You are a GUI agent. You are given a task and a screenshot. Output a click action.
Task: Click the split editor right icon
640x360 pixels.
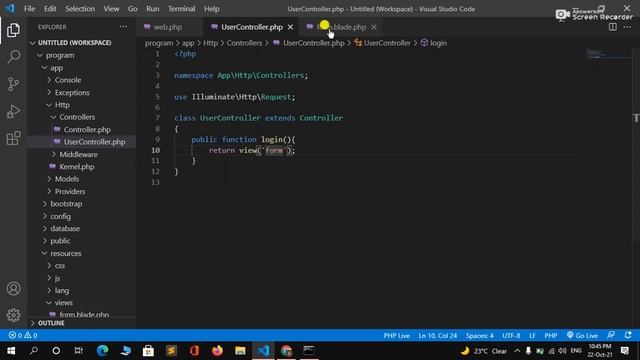tap(613, 27)
